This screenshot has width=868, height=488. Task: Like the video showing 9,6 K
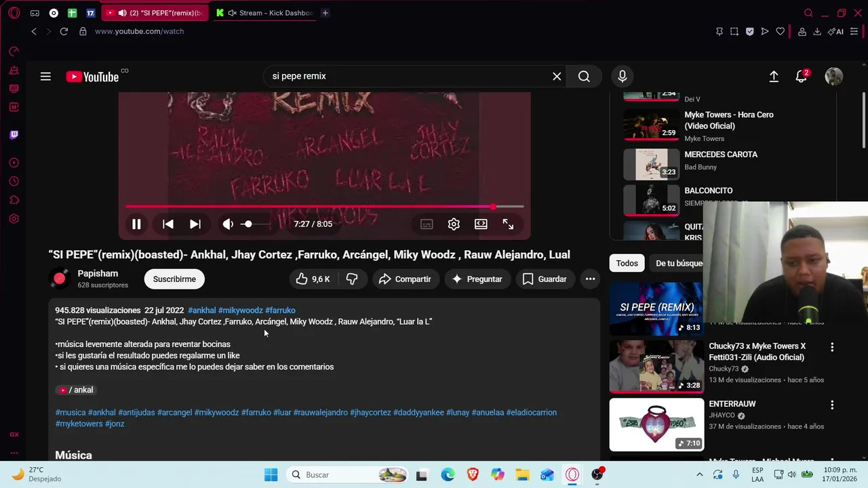pyautogui.click(x=312, y=279)
